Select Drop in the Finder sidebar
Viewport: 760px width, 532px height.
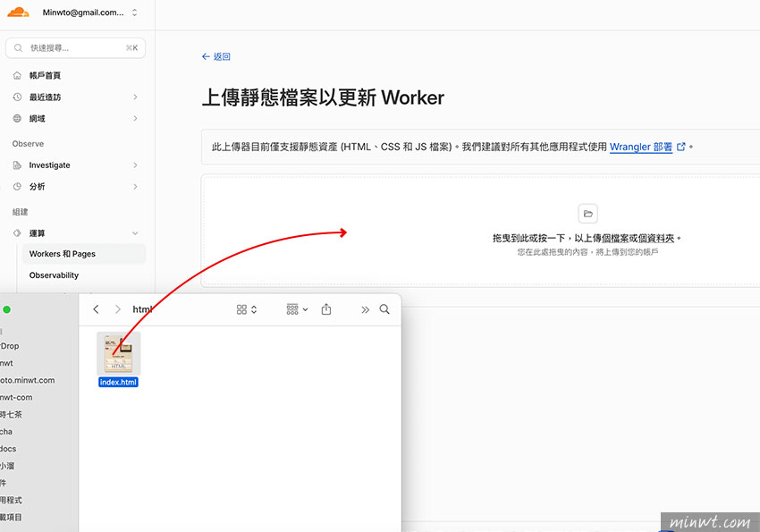(10, 346)
